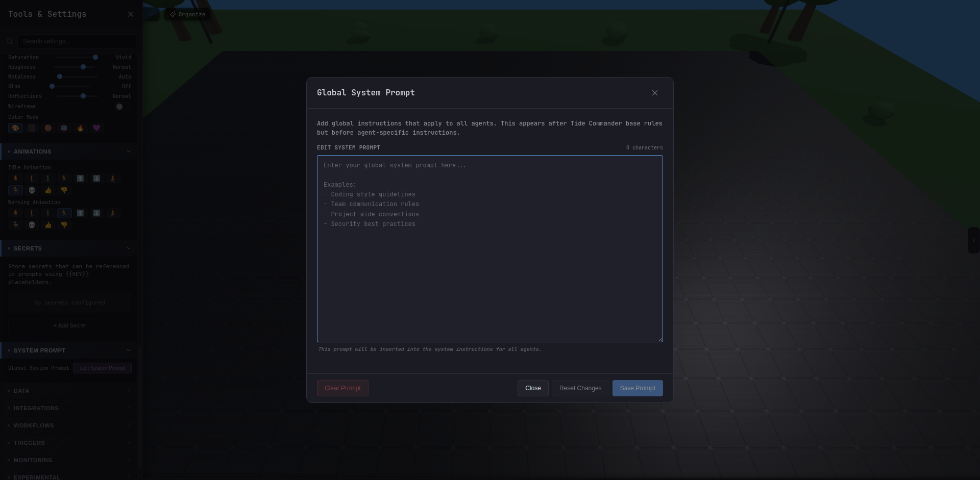
Task: Click the Organize toolbar button
Action: (187, 14)
